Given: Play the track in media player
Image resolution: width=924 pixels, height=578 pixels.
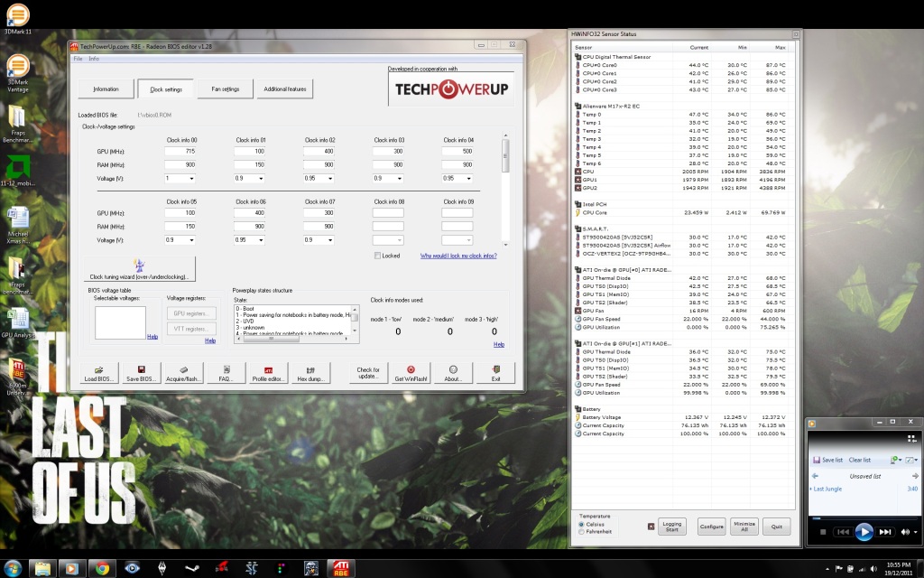Looking at the screenshot, I should [864, 532].
